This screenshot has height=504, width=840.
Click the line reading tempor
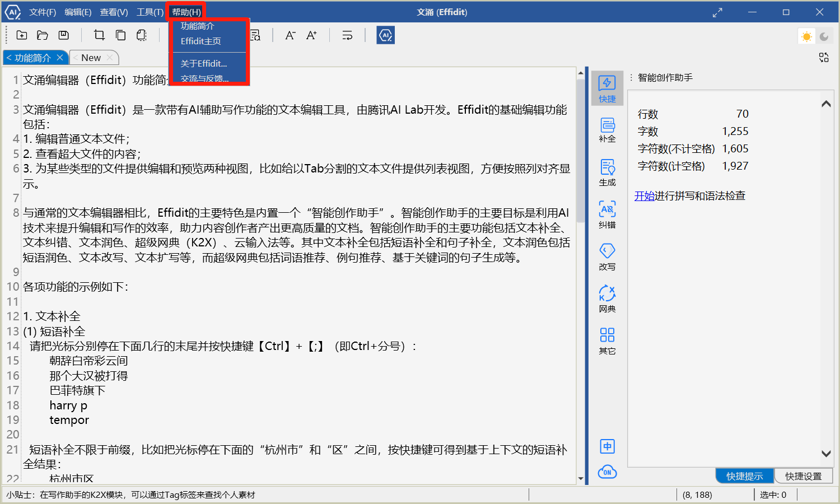coord(69,419)
